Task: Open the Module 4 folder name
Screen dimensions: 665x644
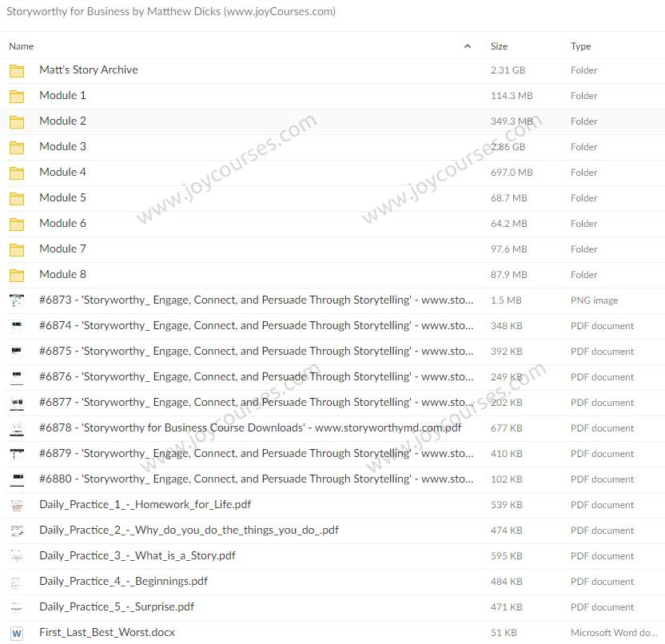Action: (x=63, y=172)
